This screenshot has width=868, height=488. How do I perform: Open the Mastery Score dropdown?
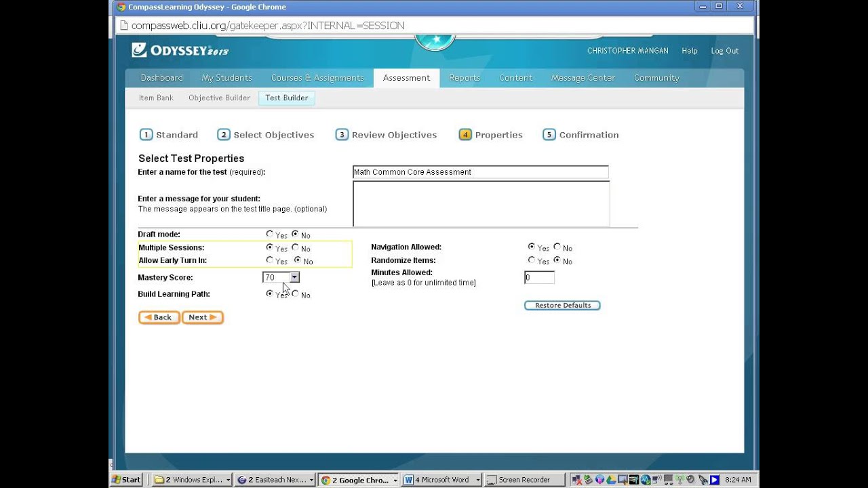281,277
